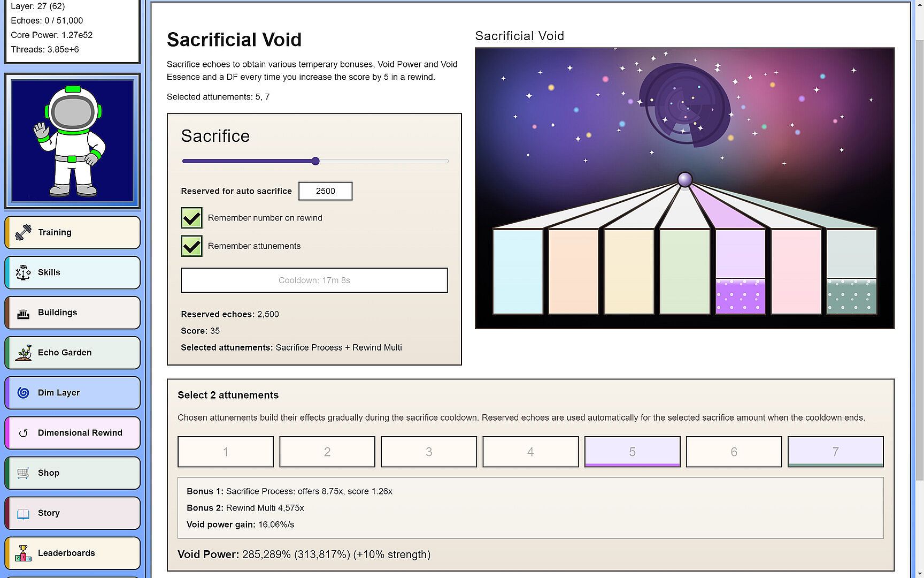The height and width of the screenshot is (578, 924).
Task: Click the Dimensional Rewind arrow icon
Action: pyautogui.click(x=23, y=433)
